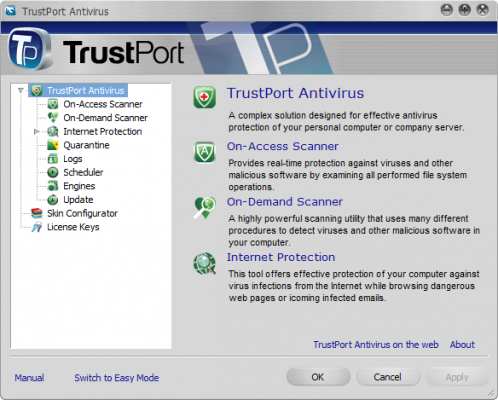This screenshot has width=498, height=400.
Task: Click the Scheduler clock icon
Action: pos(53,172)
